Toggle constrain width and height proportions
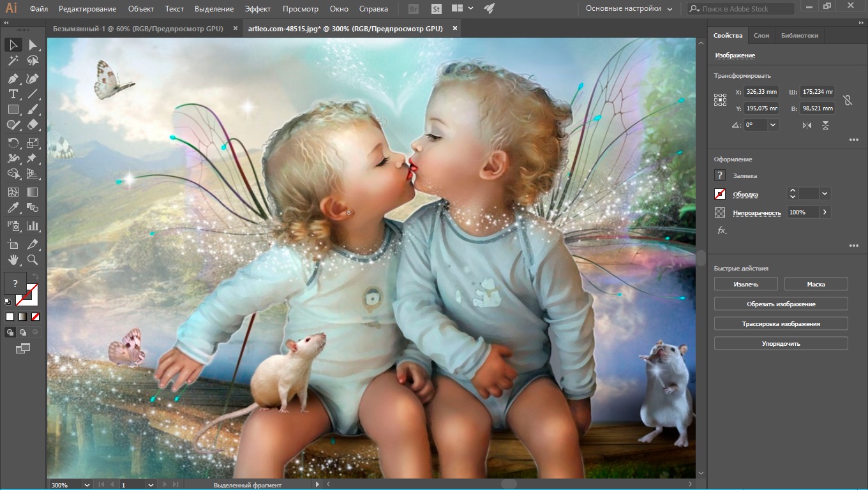868x490 pixels. tap(848, 100)
